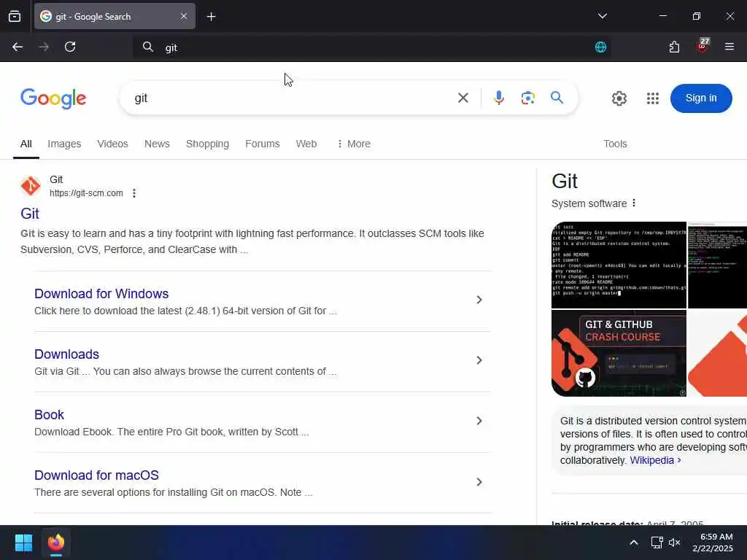747x560 pixels.
Task: Expand the Download for macOS chevron
Action: 479,482
